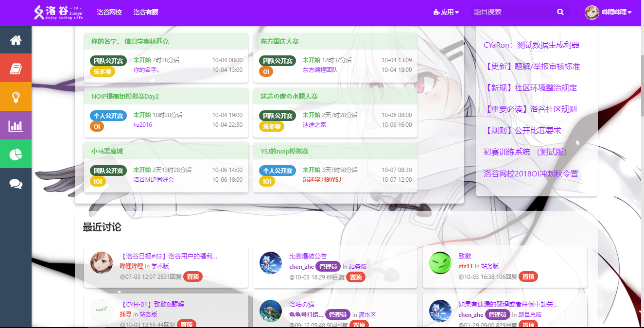
Task: Open discussion 洛咕の猫
Action: pos(302,304)
